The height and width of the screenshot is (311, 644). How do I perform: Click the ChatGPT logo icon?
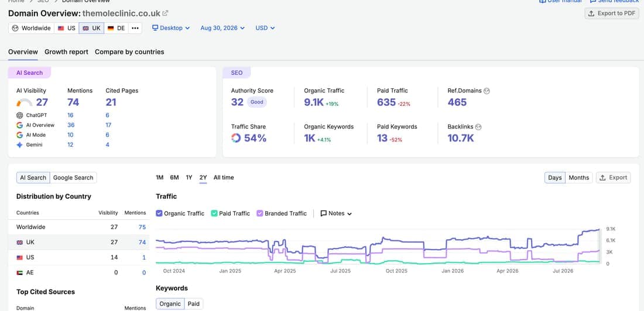pos(19,115)
